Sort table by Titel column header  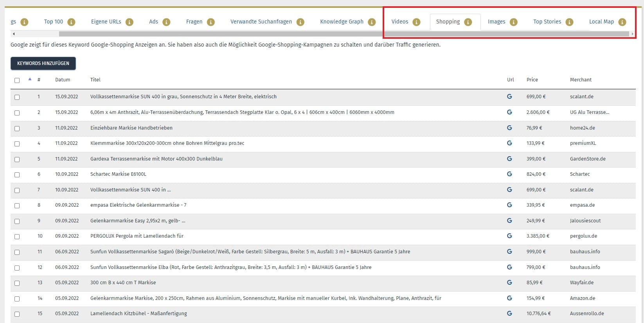pyautogui.click(x=95, y=79)
